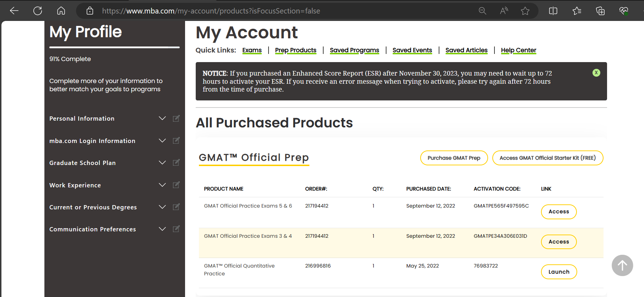
Task: Edit mba.com Login Information pencil icon
Action: click(176, 141)
